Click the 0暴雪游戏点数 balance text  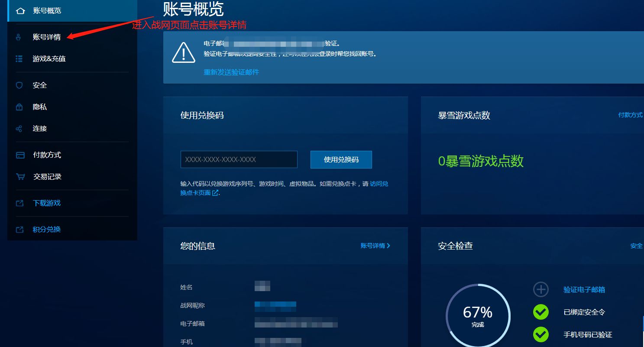(481, 161)
